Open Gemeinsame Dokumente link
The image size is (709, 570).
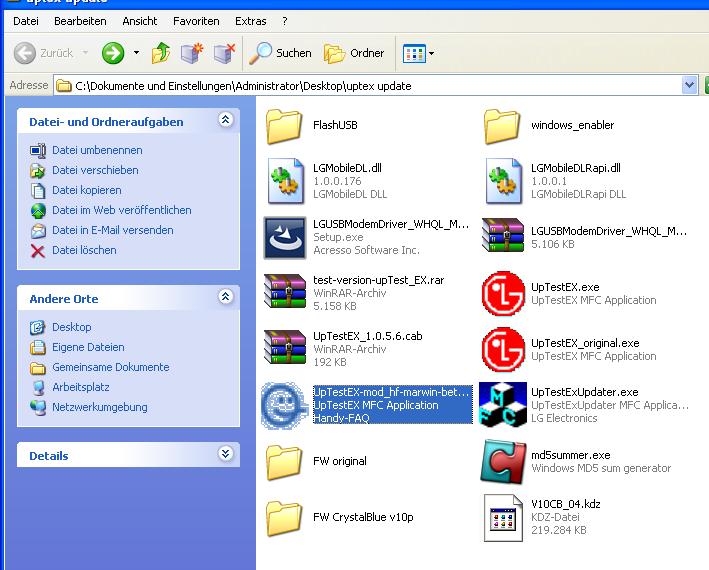(x=111, y=367)
